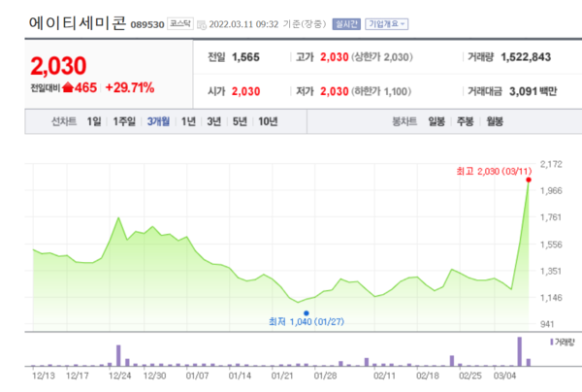Screen dimensions: 582x392
Task: Click the 12/24 volume spike bar
Action: (118, 356)
